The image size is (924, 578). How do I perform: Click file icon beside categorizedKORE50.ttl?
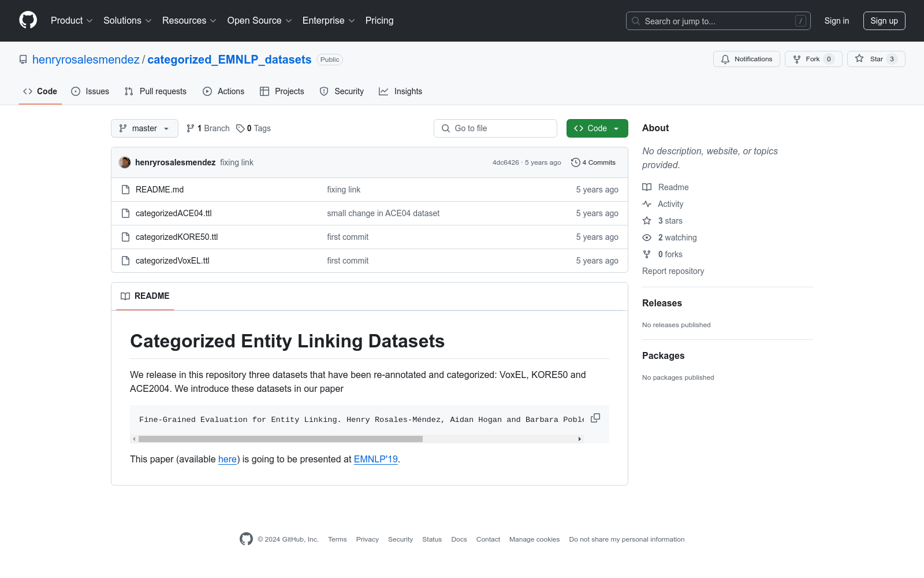coord(125,237)
